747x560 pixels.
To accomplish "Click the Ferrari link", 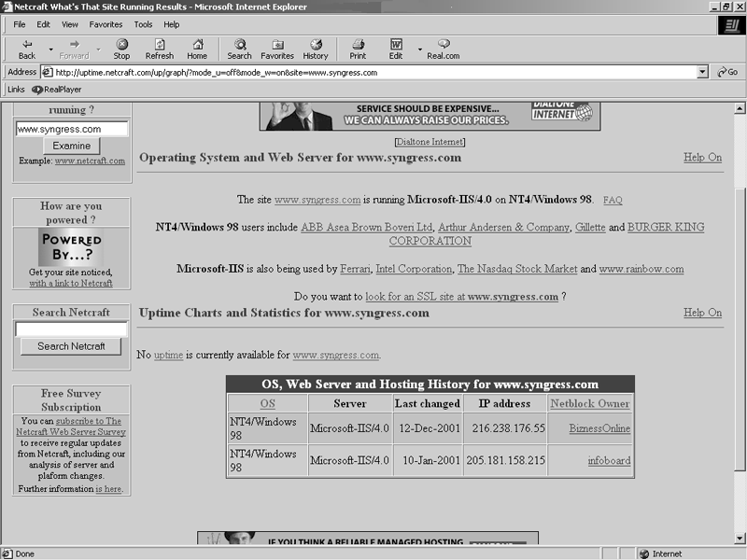I will pyautogui.click(x=355, y=269).
